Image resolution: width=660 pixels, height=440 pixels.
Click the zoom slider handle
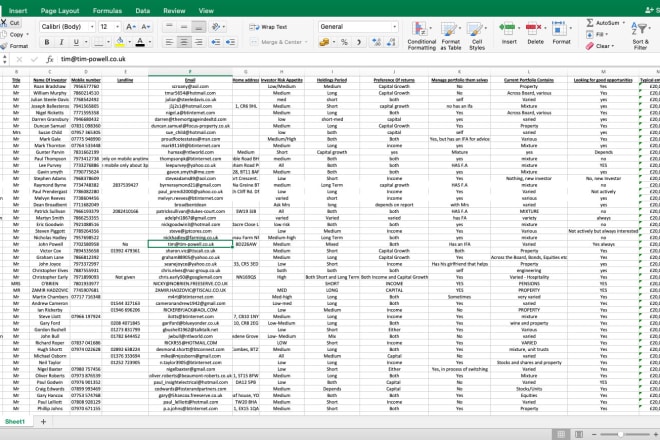[620, 435]
